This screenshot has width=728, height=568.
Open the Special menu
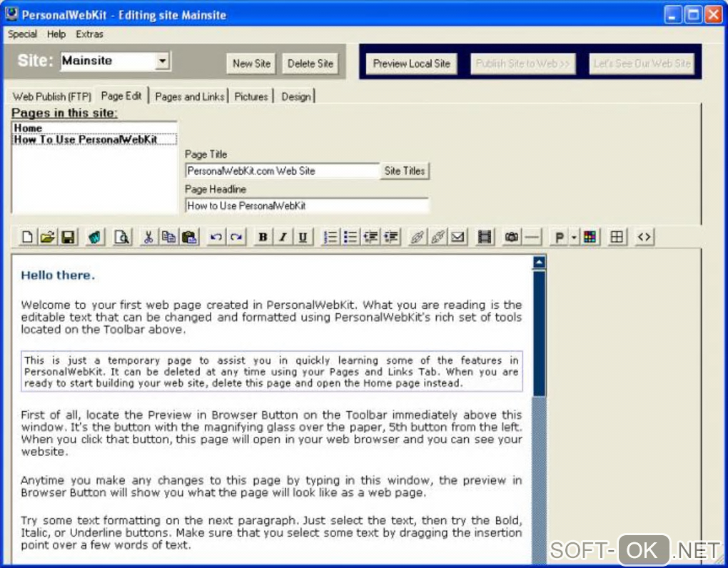click(22, 34)
